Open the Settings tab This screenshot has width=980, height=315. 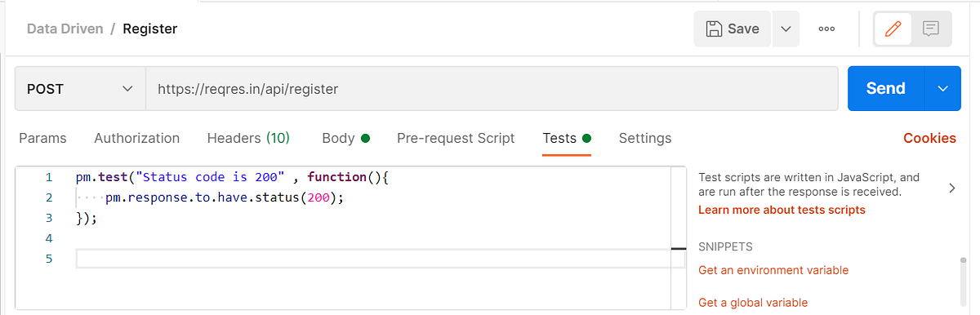pos(645,138)
